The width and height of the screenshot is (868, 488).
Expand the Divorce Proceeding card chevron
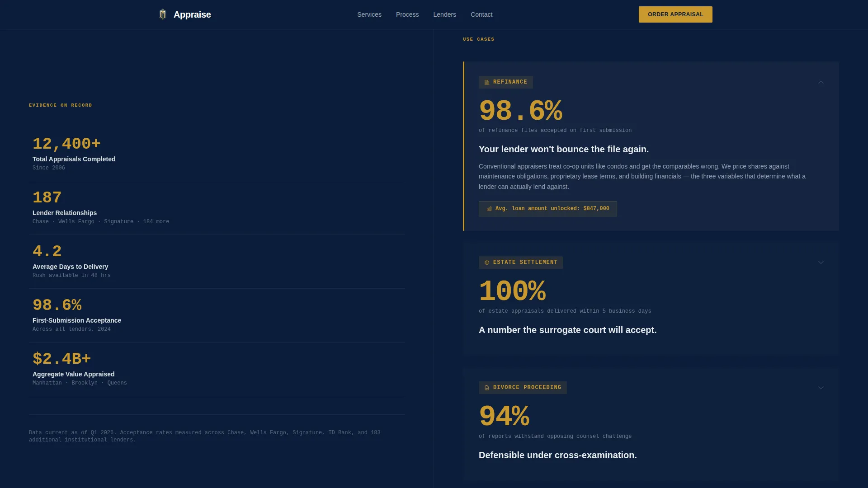821,388
